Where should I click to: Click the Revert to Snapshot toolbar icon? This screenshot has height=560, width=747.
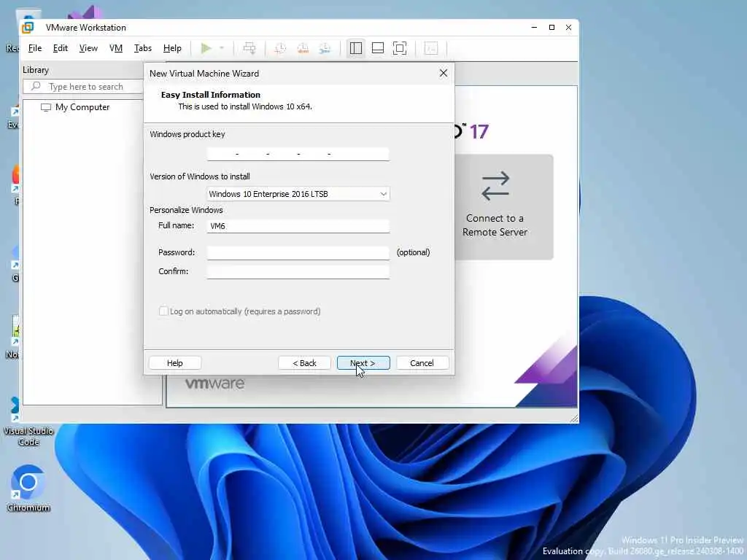(x=303, y=48)
